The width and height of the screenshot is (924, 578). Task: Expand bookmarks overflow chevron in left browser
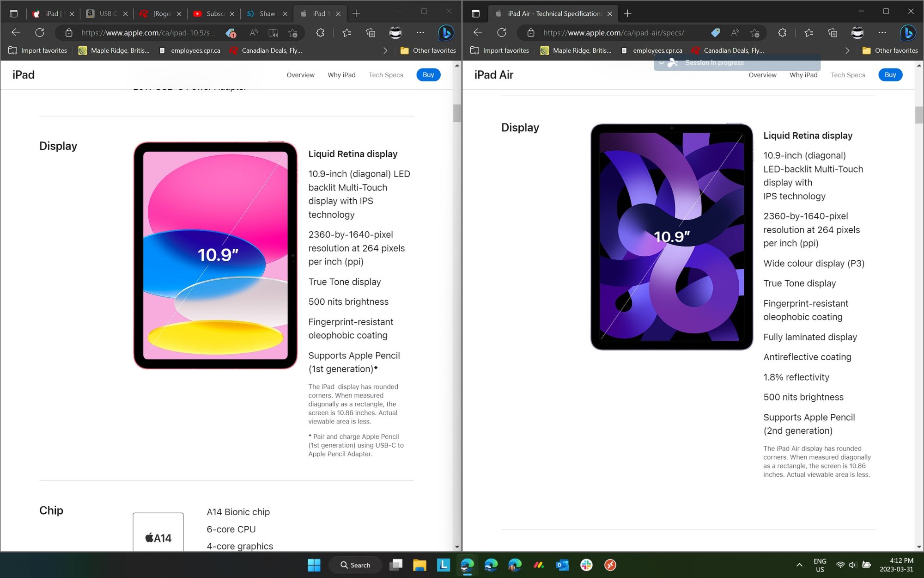coord(385,50)
